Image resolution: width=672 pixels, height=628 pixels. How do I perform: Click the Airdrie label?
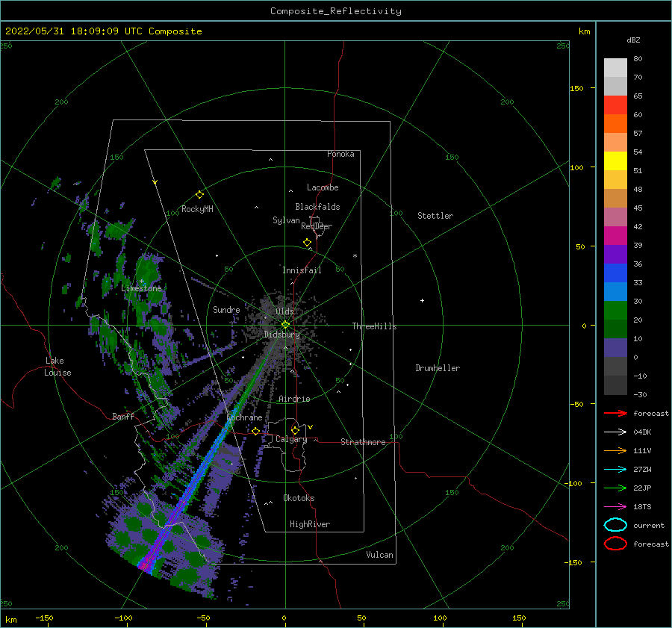click(x=294, y=399)
